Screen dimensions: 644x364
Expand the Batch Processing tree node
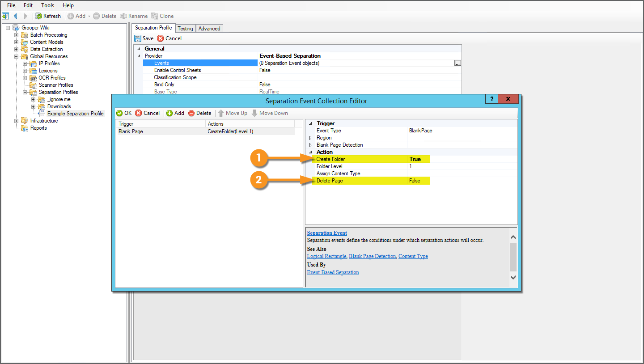pyautogui.click(x=17, y=35)
